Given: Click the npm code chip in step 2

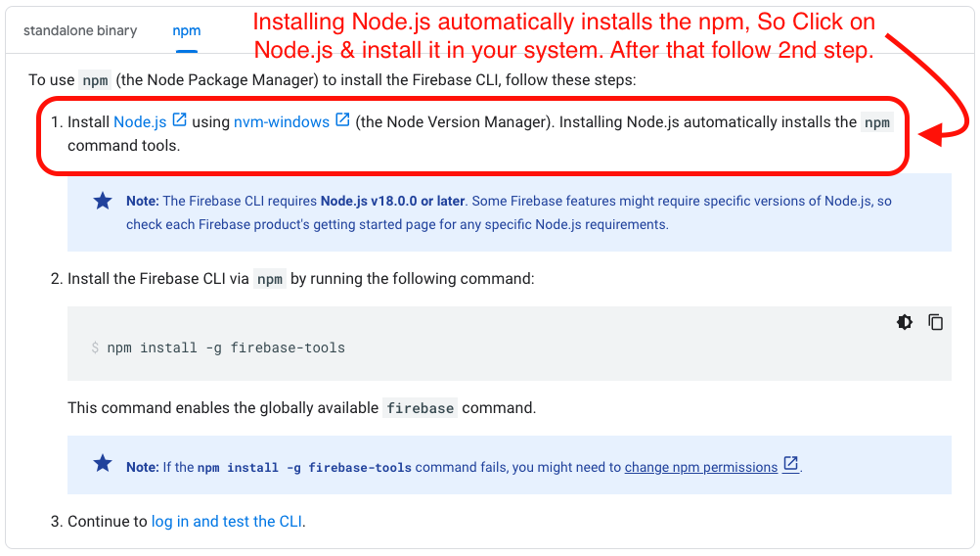Looking at the screenshot, I should tap(270, 279).
